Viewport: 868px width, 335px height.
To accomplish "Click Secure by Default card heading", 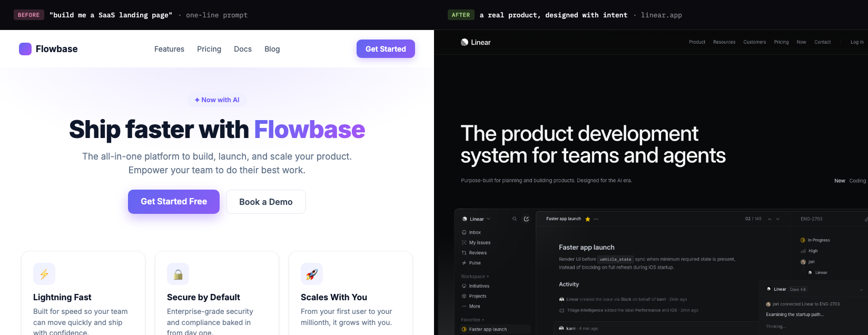I will tap(203, 298).
